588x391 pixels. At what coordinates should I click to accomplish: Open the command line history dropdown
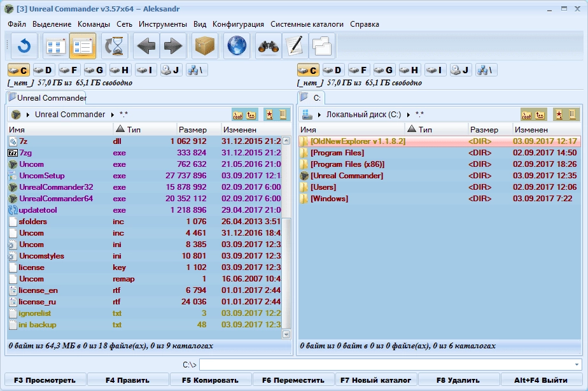click(x=577, y=364)
